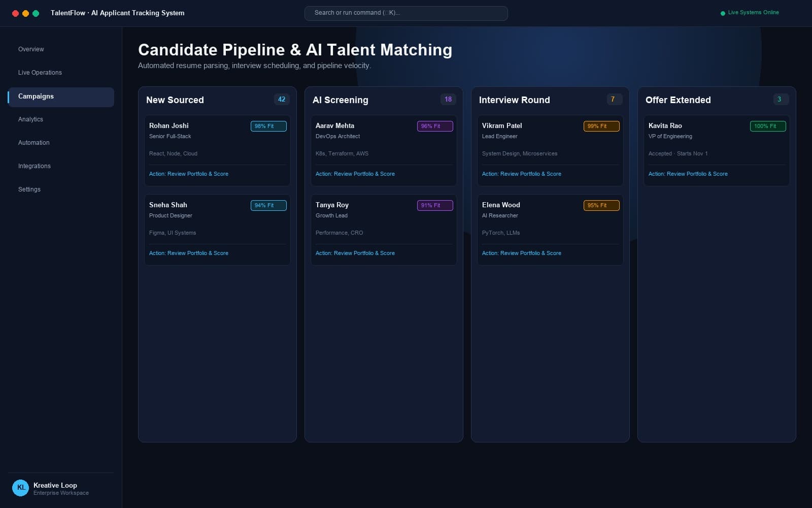This screenshot has width=812, height=508.
Task: Click the 95% Fit badge
Action: point(601,205)
